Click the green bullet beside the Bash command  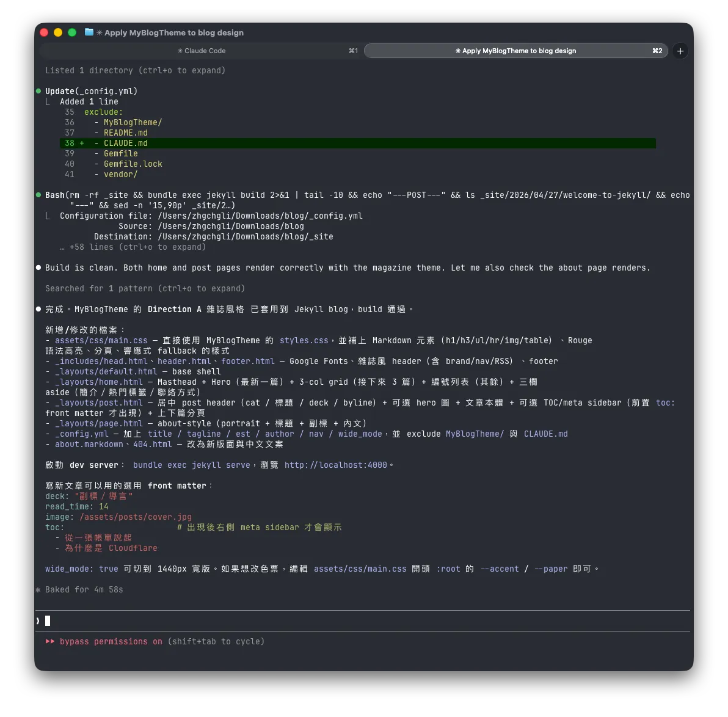click(x=38, y=195)
